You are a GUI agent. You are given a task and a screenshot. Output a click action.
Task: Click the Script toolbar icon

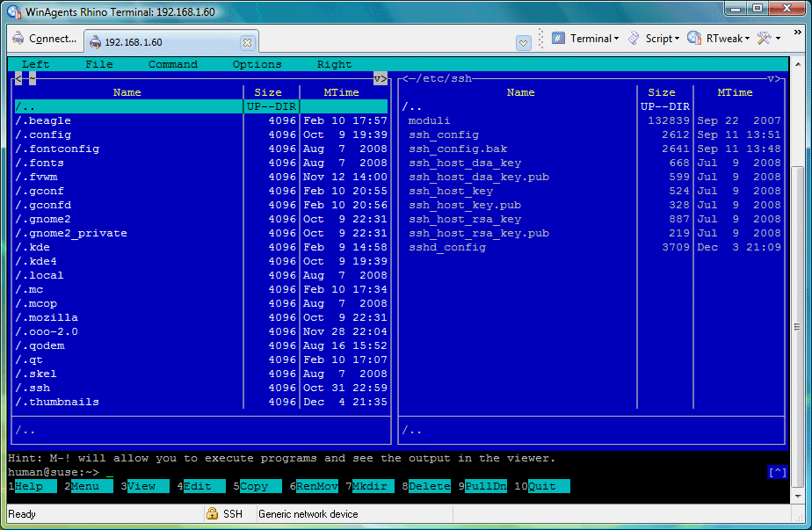point(634,39)
